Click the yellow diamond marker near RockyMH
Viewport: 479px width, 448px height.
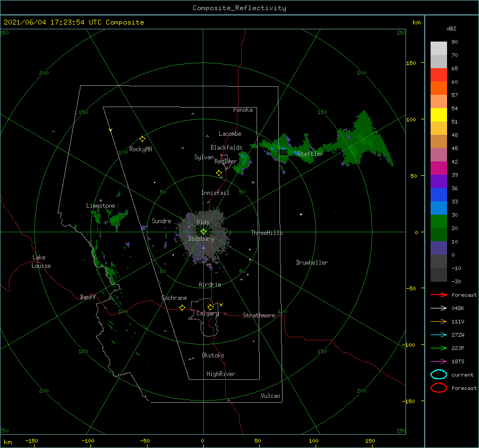(x=142, y=139)
